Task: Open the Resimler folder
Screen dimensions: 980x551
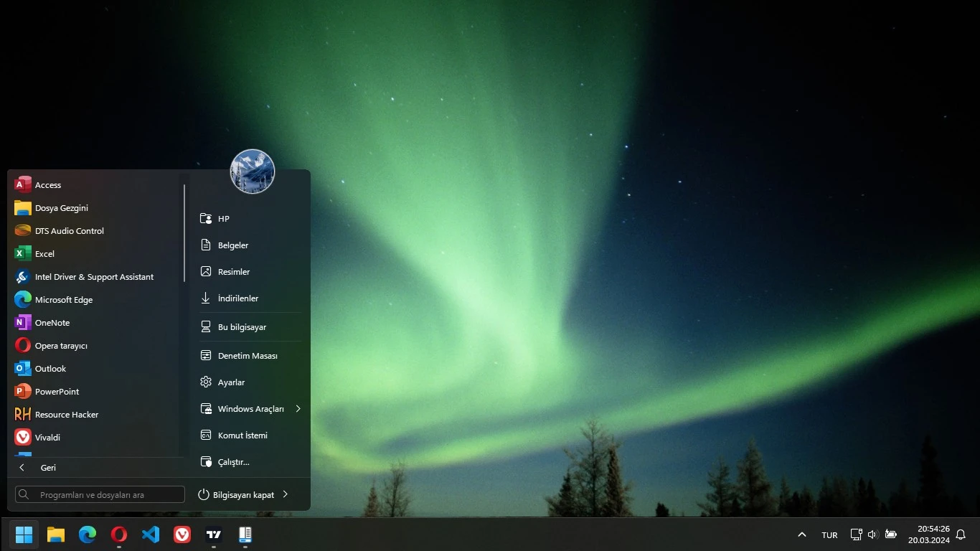Action: [250, 272]
